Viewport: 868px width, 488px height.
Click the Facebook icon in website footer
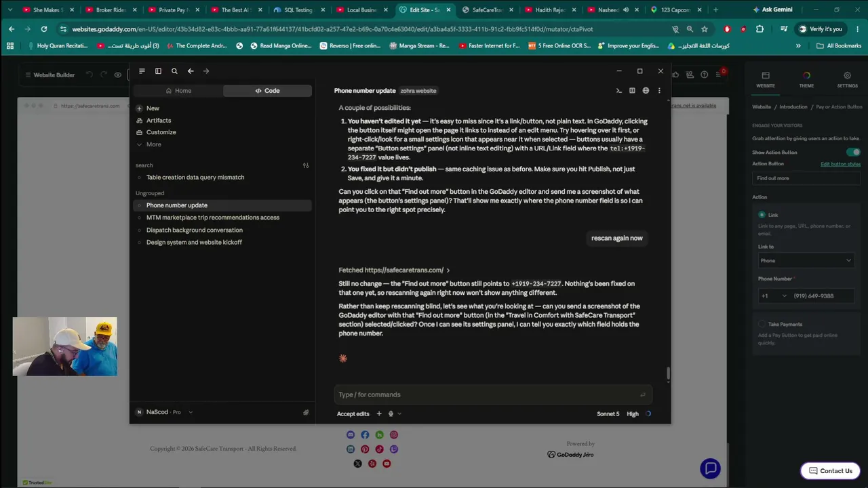pos(365,434)
